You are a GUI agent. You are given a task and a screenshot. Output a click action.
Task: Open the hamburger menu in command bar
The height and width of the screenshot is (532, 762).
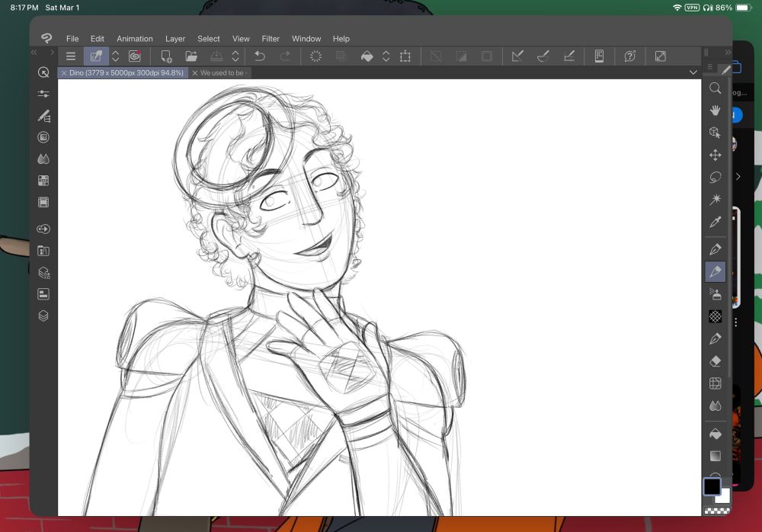(70, 56)
